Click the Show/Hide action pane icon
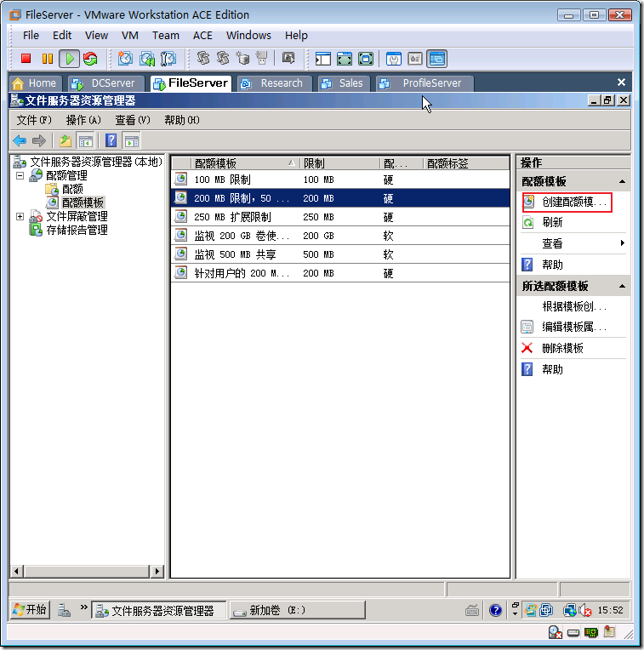 click(x=132, y=141)
